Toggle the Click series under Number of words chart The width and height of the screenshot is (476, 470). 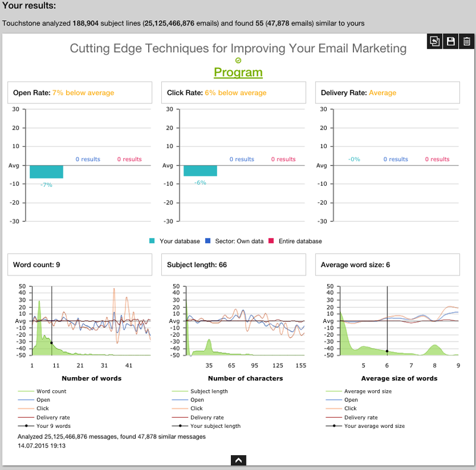coord(33,408)
